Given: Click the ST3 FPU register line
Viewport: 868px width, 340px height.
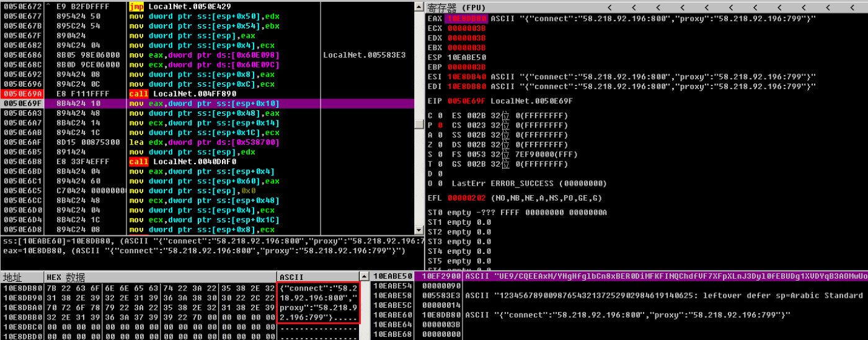Looking at the screenshot, I should (459, 242).
